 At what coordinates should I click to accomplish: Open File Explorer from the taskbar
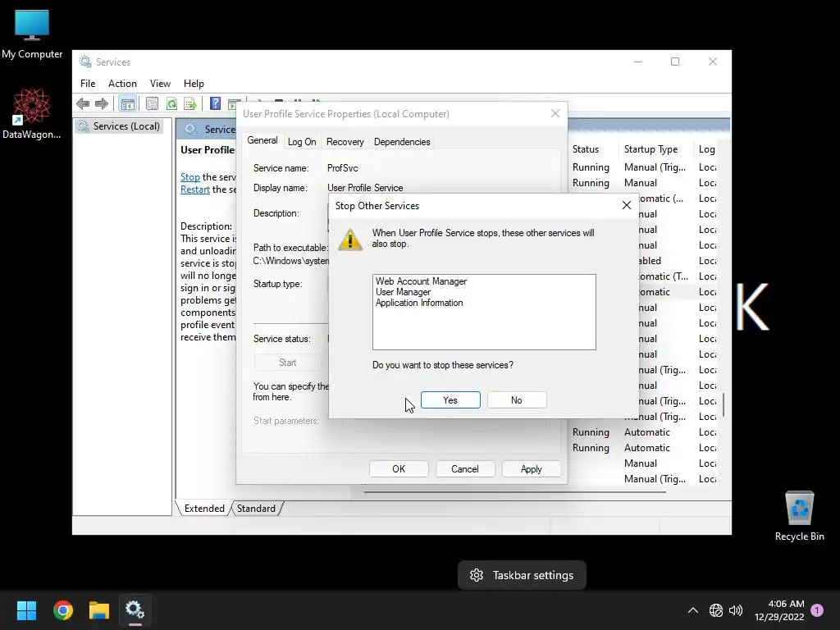click(x=99, y=610)
